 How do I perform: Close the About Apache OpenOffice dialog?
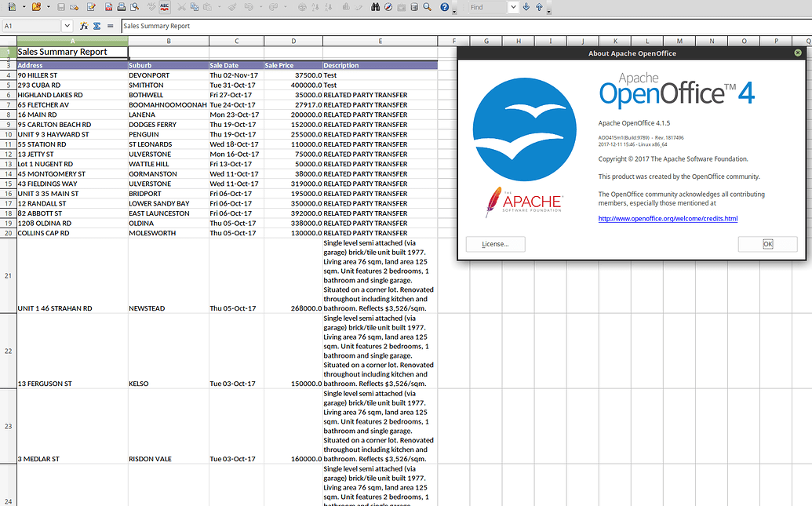tap(798, 53)
